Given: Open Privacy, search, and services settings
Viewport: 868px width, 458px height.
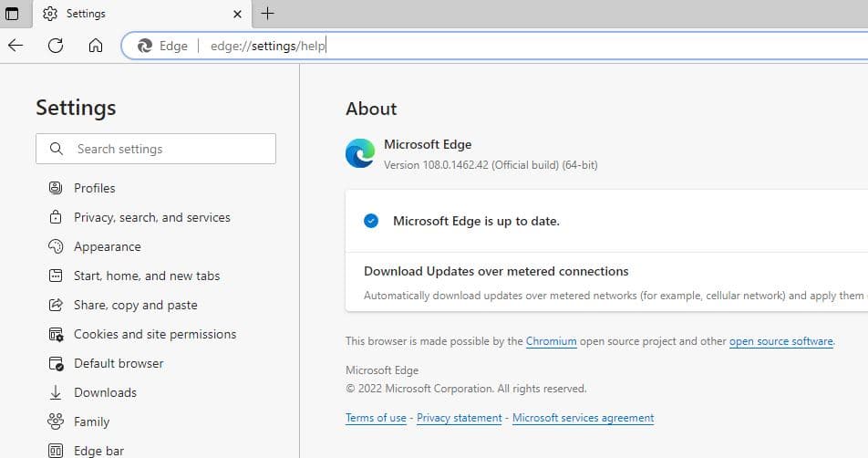Looking at the screenshot, I should coord(151,217).
